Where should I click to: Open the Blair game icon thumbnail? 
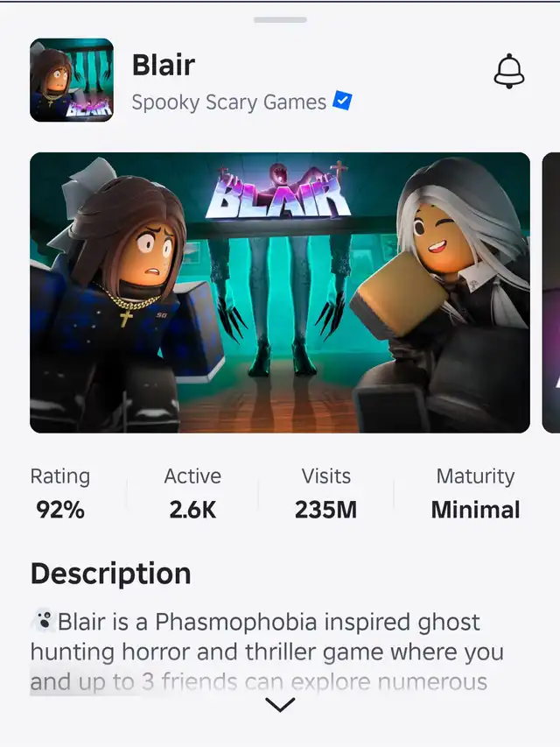(x=72, y=80)
